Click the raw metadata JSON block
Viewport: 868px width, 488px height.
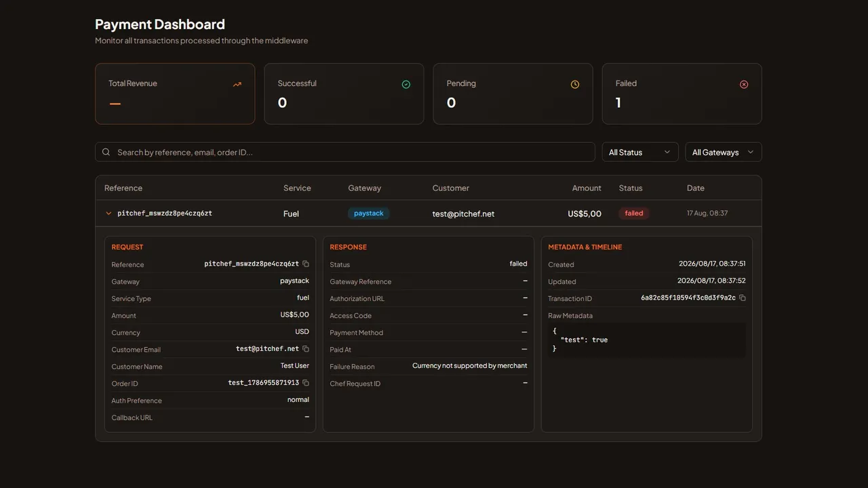(647, 340)
